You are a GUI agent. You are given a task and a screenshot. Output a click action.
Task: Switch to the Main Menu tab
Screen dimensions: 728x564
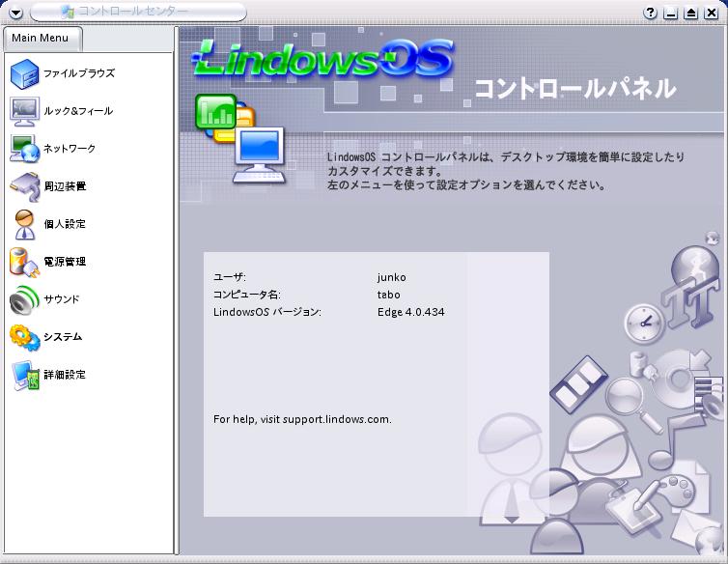click(43, 39)
